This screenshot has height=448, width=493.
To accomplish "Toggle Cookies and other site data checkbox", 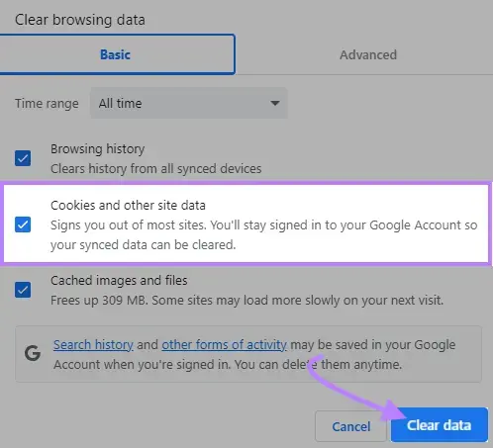I will (23, 224).
